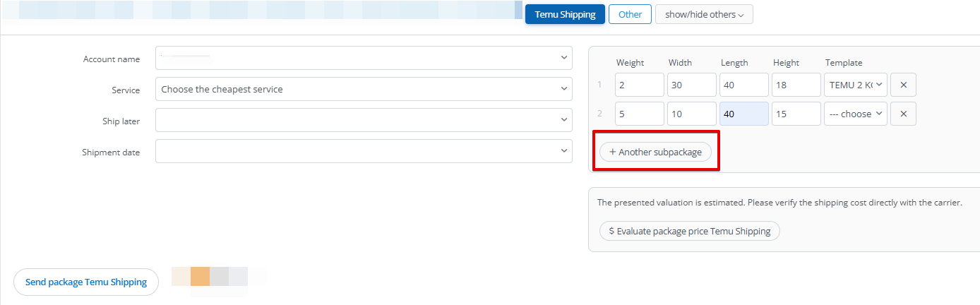Choose a template for subpackage 1

tap(856, 85)
